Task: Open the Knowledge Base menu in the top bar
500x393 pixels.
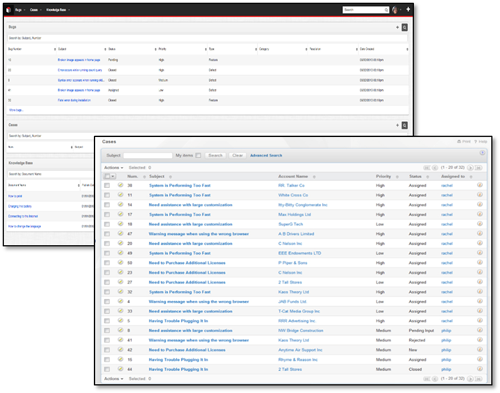Action: click(58, 10)
